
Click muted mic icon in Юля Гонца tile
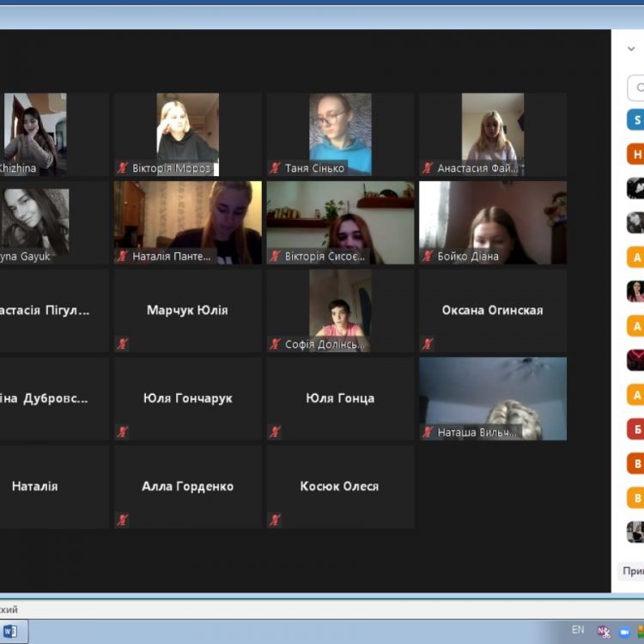pyautogui.click(x=275, y=432)
